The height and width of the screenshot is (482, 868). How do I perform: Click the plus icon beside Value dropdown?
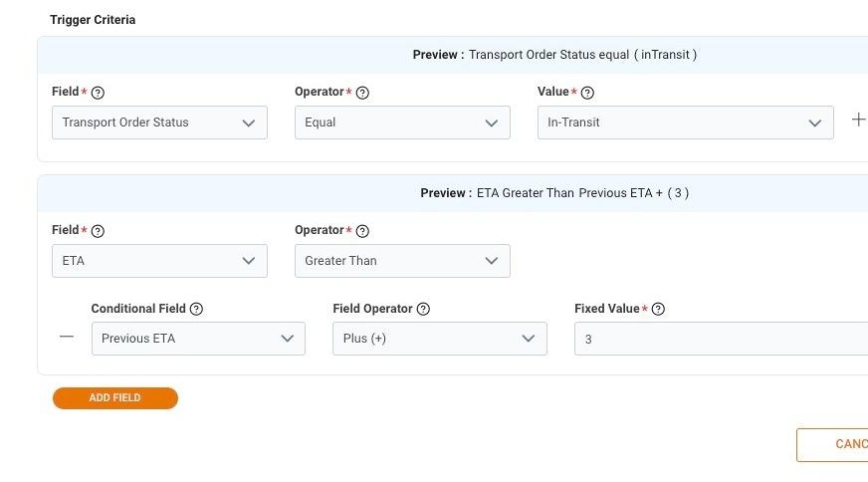click(x=859, y=120)
